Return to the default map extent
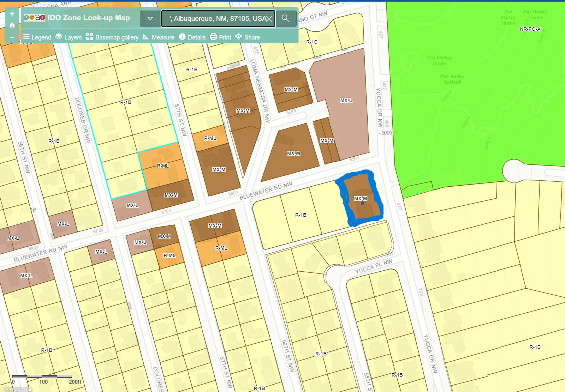Viewport: 565px width, 392px height. click(12, 25)
